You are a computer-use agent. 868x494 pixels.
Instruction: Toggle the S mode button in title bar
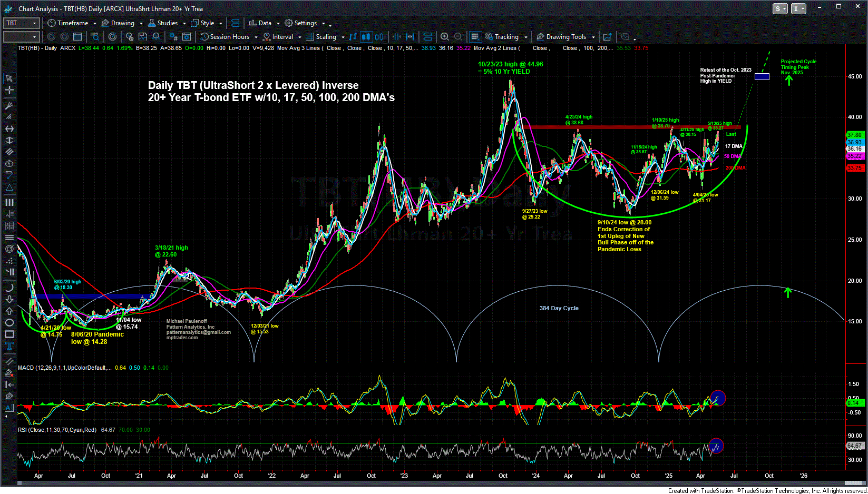tap(780, 9)
